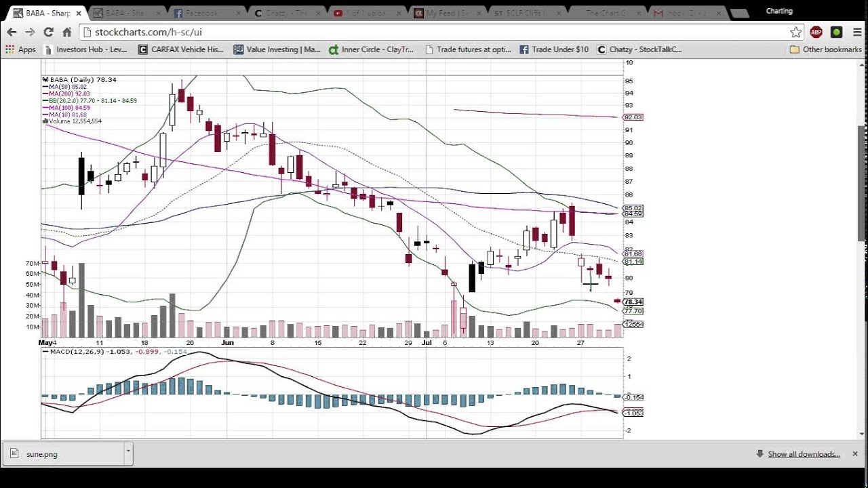The width and height of the screenshot is (868, 488).
Task: Close the BABA - Sharp tab
Action: click(x=79, y=13)
